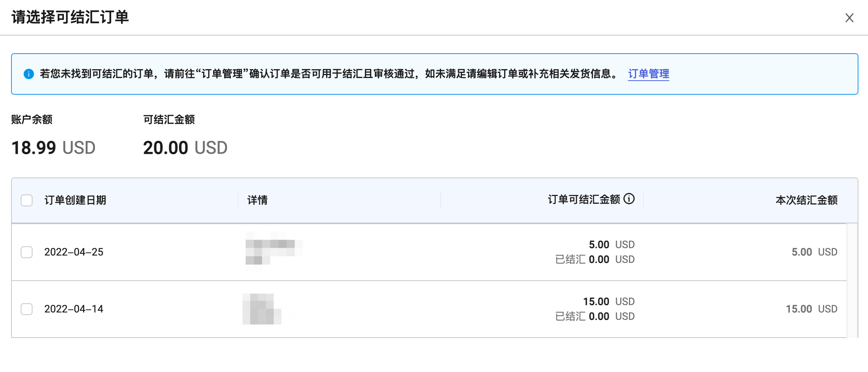Viewport: 868px width, 372px height.
Task: Click the 订单创建日期 column header
Action: (75, 200)
